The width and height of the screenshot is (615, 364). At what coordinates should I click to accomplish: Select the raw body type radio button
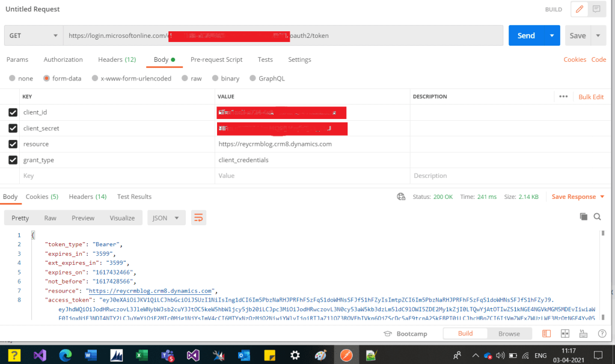click(x=185, y=79)
